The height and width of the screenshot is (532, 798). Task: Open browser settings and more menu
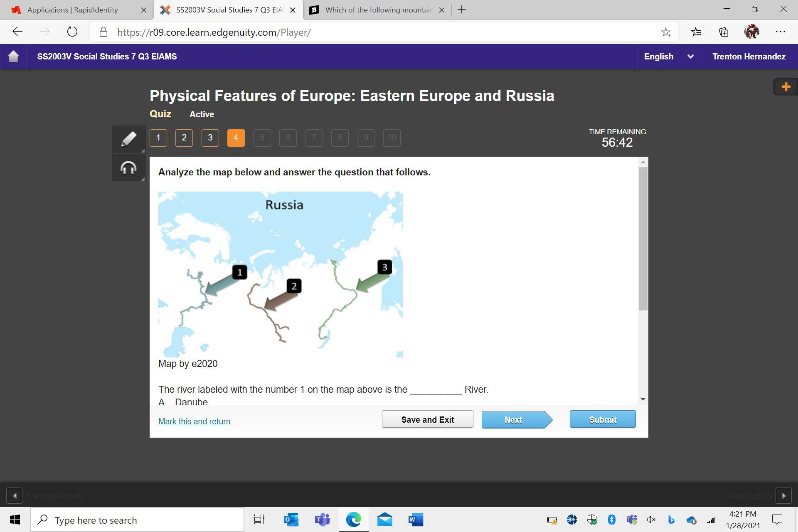click(780, 32)
